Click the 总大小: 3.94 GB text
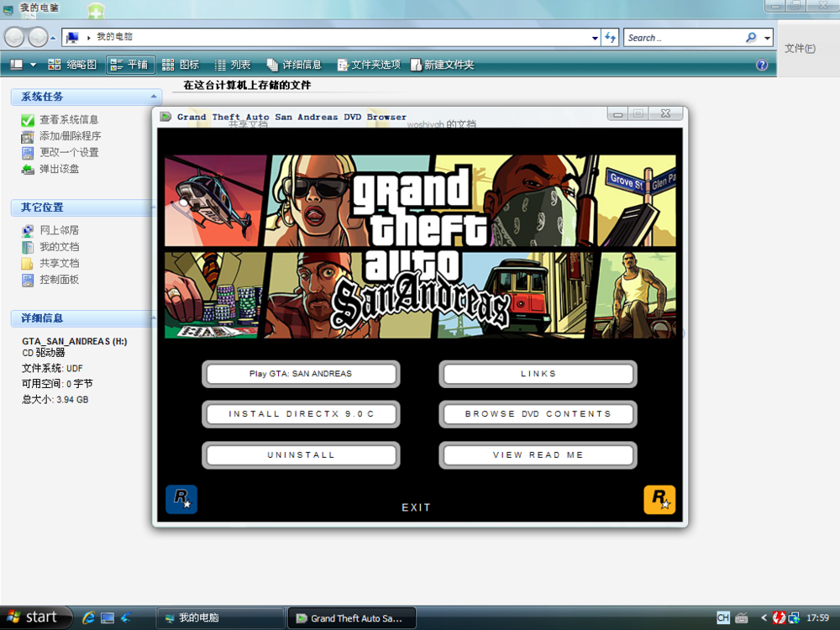Image resolution: width=840 pixels, height=630 pixels. tap(55, 400)
